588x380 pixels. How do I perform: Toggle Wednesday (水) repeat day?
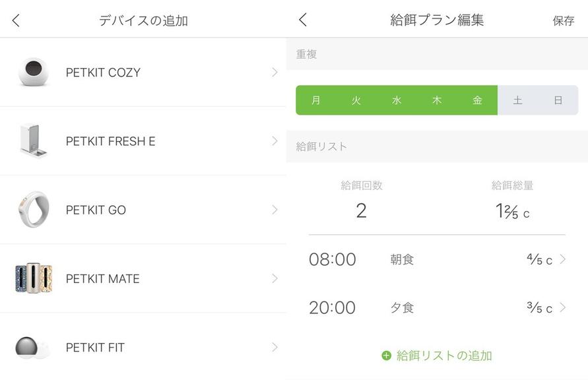click(x=397, y=100)
